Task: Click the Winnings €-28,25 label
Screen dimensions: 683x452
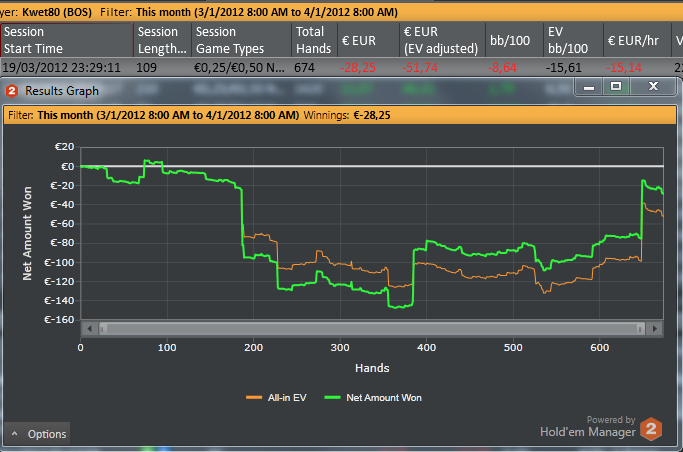Action: click(347, 115)
